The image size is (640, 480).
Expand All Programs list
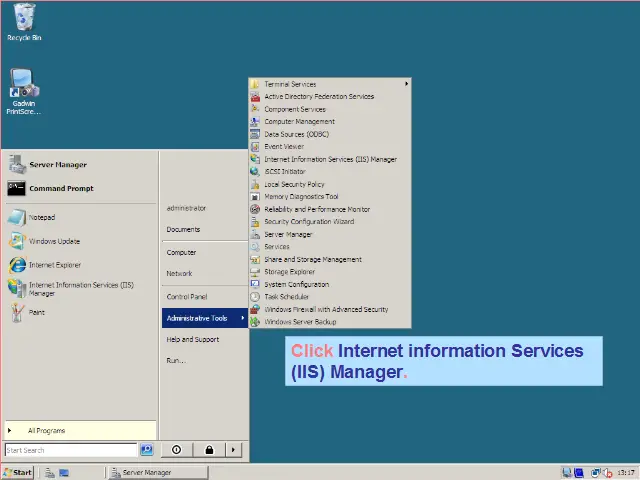click(80, 431)
